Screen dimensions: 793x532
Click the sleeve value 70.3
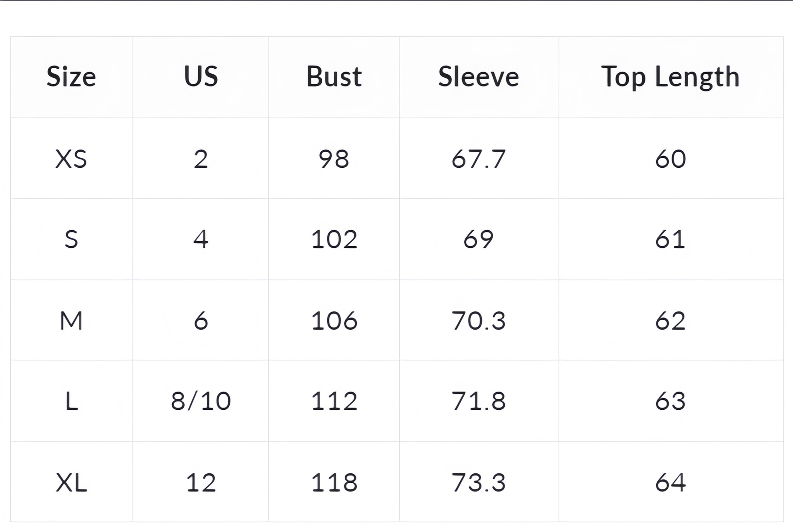point(478,321)
